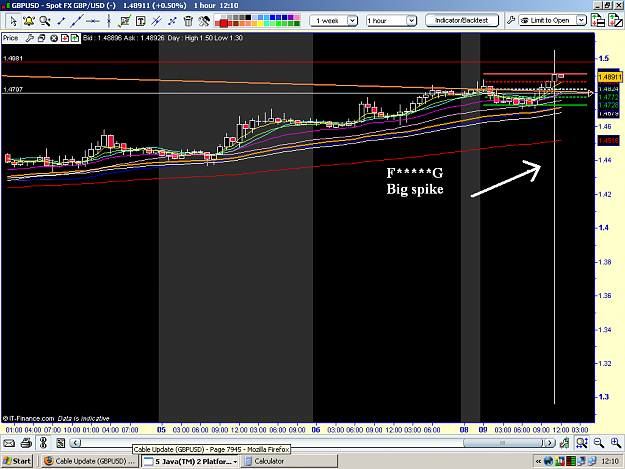
Task: Click the chart scrollbar left arrow
Action: [76, 443]
